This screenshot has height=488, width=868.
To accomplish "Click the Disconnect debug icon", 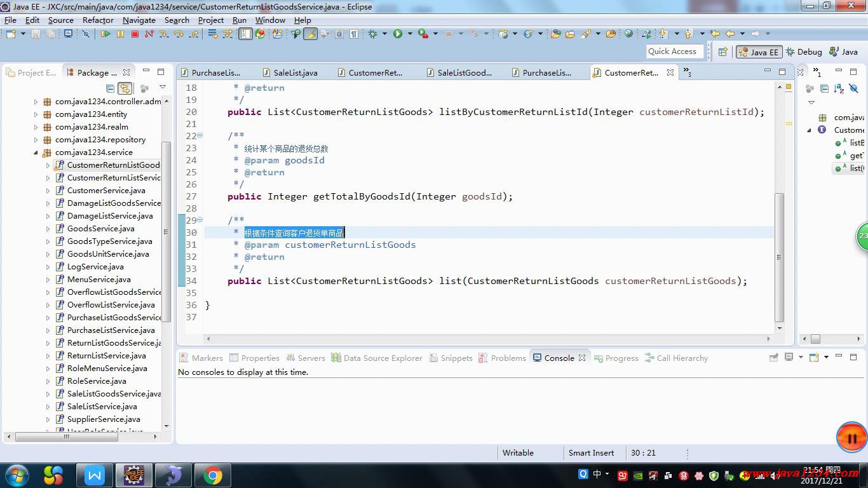I will (149, 34).
